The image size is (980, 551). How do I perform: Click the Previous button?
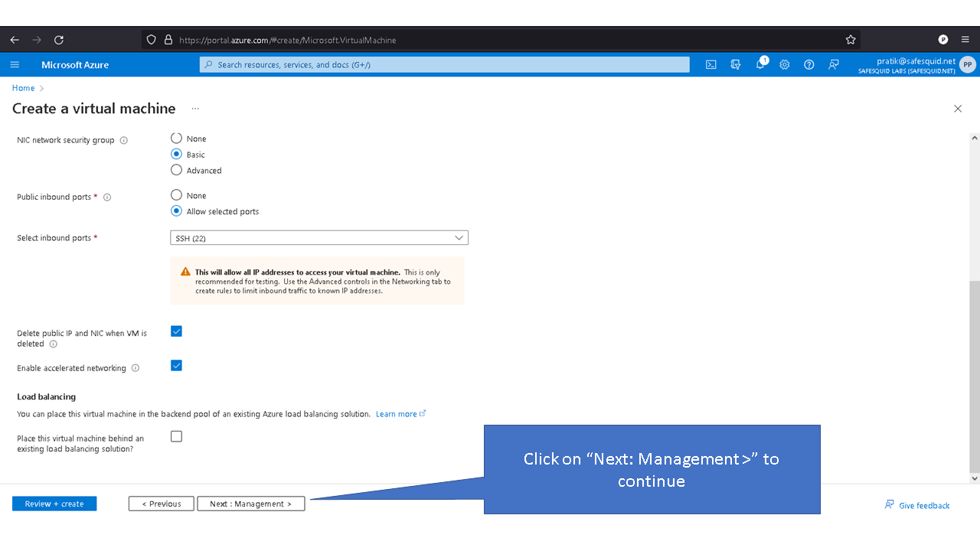tap(162, 504)
